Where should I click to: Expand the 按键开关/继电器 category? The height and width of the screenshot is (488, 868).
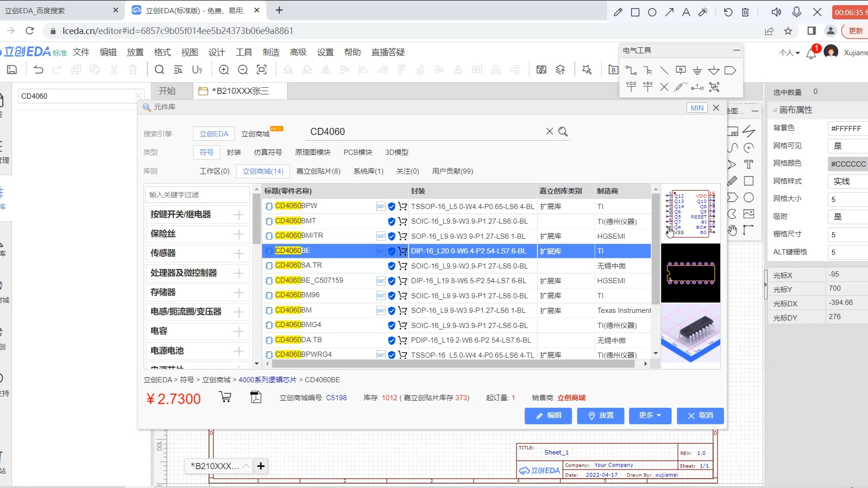tap(238, 215)
